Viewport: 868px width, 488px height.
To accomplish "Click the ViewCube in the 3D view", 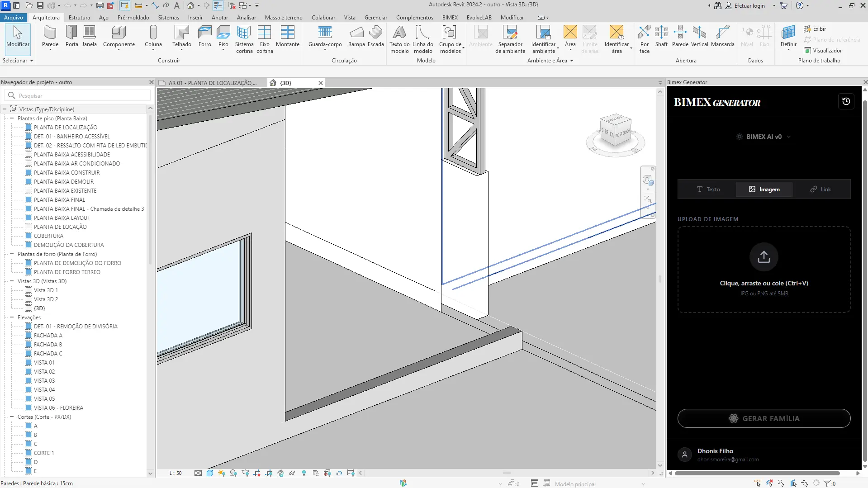I will 615,131.
